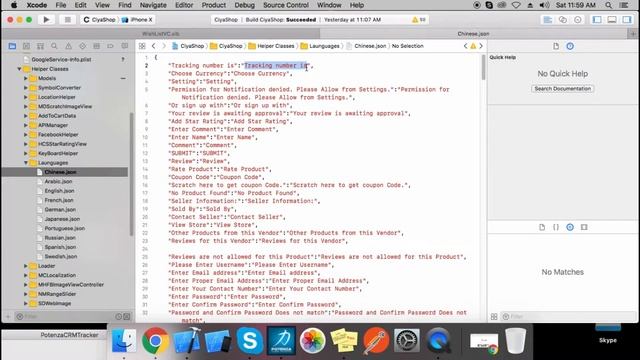The image size is (640, 360).
Task: Run the CiyaShop build with play button
Action: [x=46, y=20]
